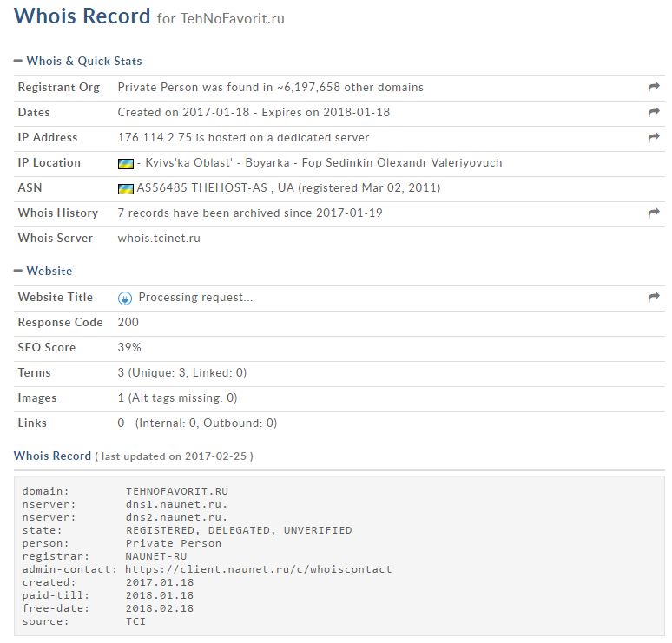Click the Whois History label

(58, 213)
